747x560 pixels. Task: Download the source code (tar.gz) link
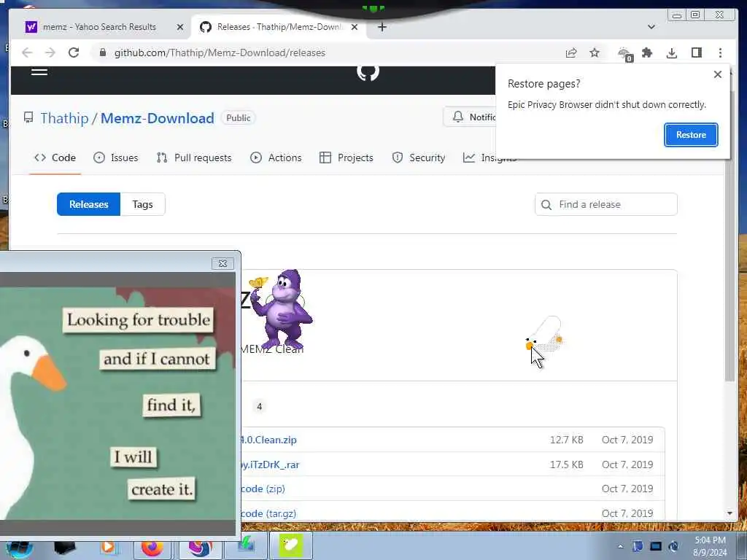point(268,513)
